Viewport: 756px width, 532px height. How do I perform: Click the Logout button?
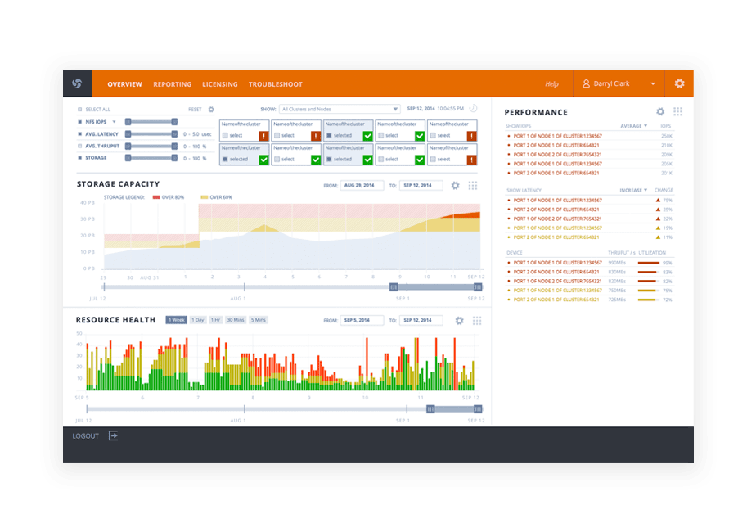[85, 436]
